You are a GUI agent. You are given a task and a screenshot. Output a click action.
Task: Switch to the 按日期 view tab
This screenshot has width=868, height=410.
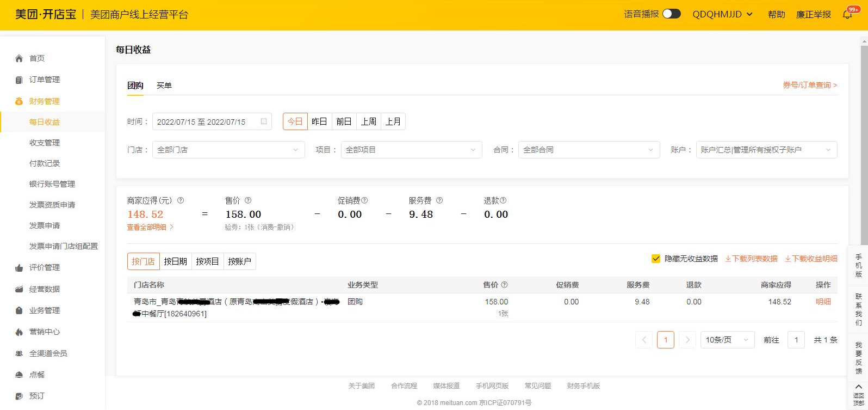(x=176, y=261)
